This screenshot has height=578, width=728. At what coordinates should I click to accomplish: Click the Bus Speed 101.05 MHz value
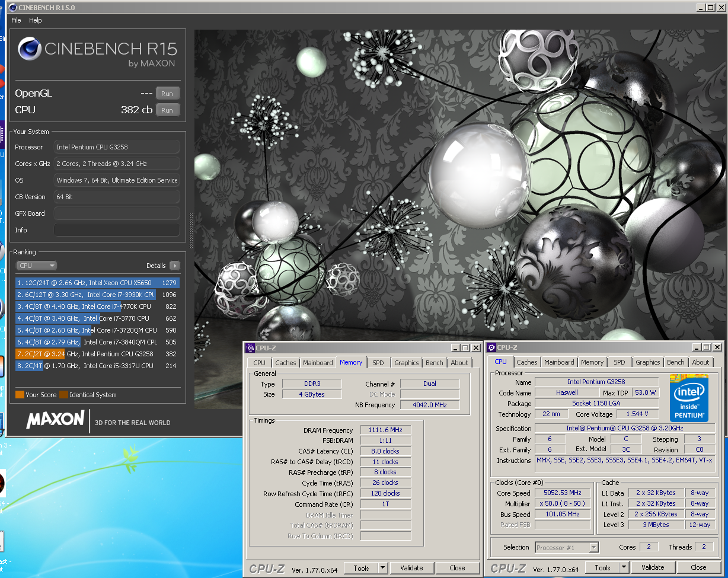pyautogui.click(x=562, y=514)
